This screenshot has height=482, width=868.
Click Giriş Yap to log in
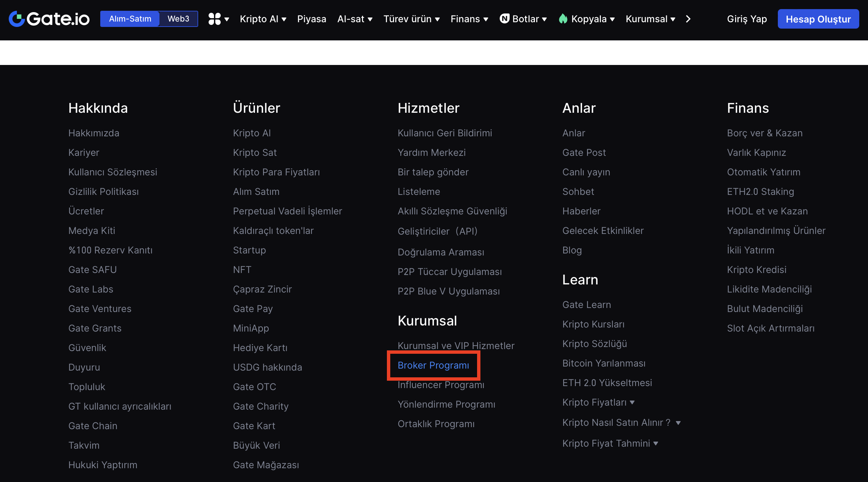[x=747, y=19]
